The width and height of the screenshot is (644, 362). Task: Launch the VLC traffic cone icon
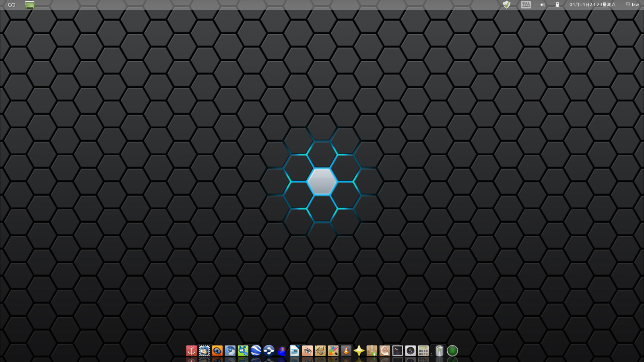click(346, 351)
